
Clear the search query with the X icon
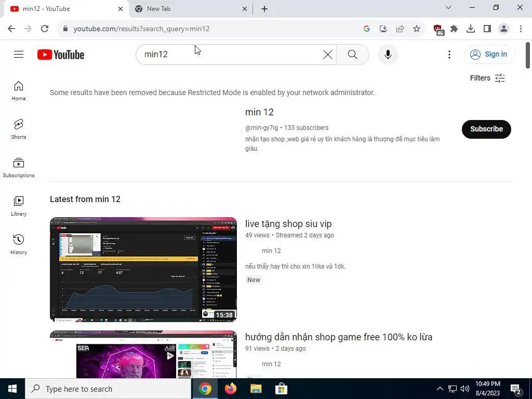(x=327, y=54)
